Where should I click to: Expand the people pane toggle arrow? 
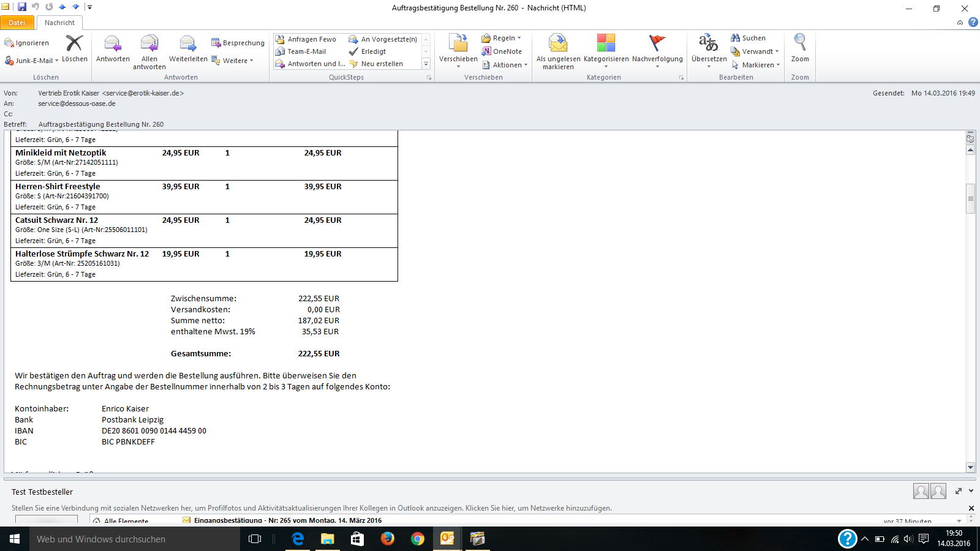tap(971, 491)
